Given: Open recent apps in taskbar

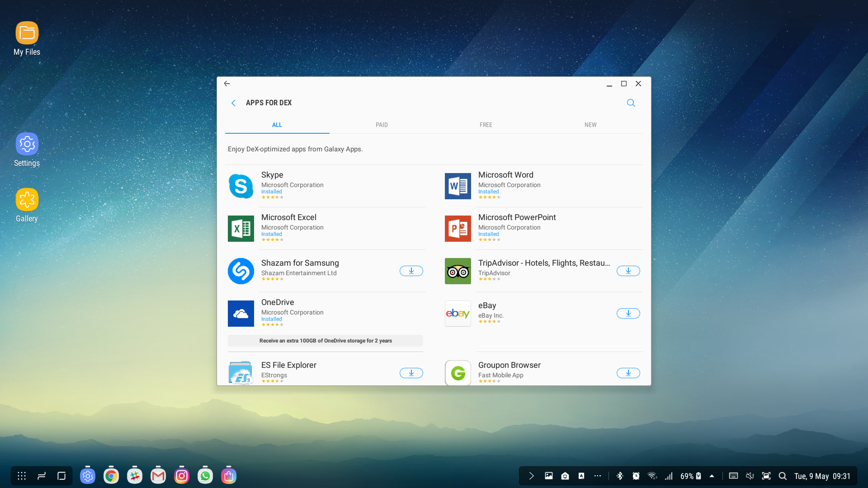Looking at the screenshot, I should (x=42, y=476).
